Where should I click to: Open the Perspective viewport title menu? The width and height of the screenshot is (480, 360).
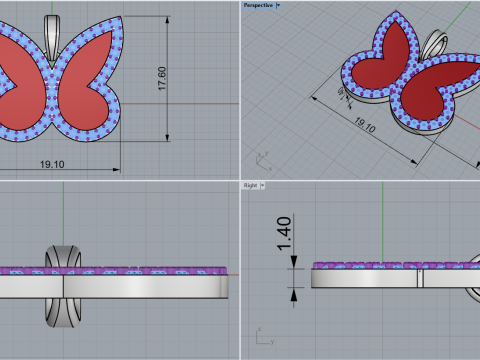coord(258,5)
